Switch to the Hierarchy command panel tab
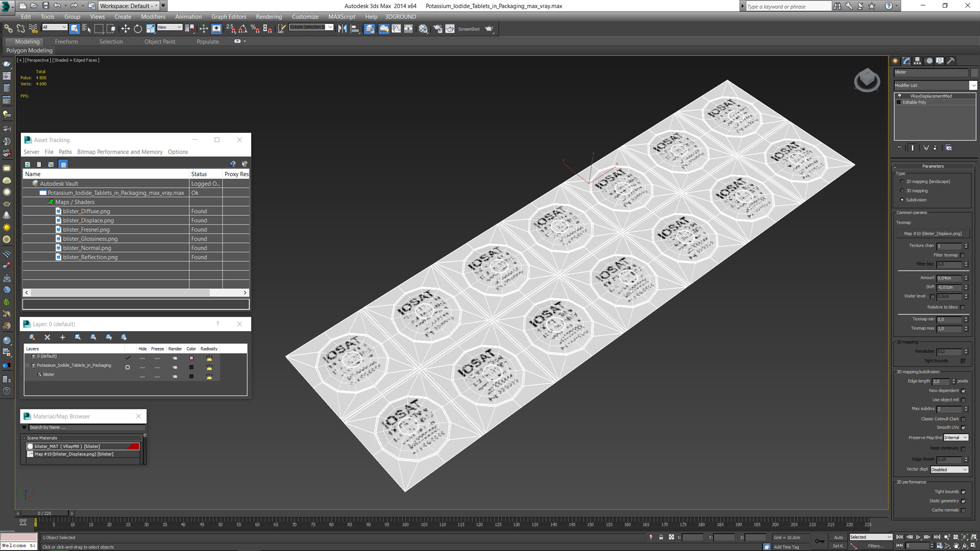Image resolution: width=980 pixels, height=551 pixels. (917, 61)
